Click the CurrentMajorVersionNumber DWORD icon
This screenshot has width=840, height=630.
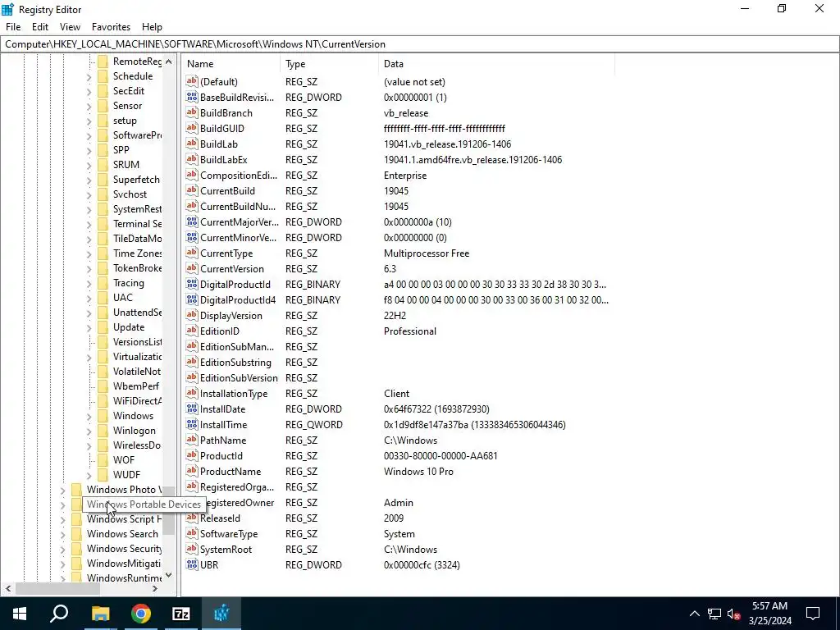(192, 221)
